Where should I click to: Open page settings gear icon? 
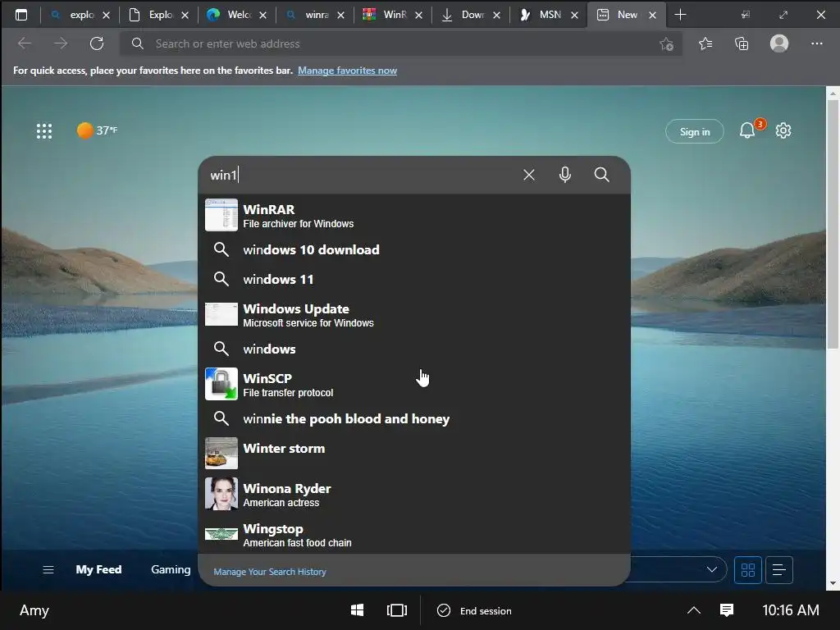783,130
